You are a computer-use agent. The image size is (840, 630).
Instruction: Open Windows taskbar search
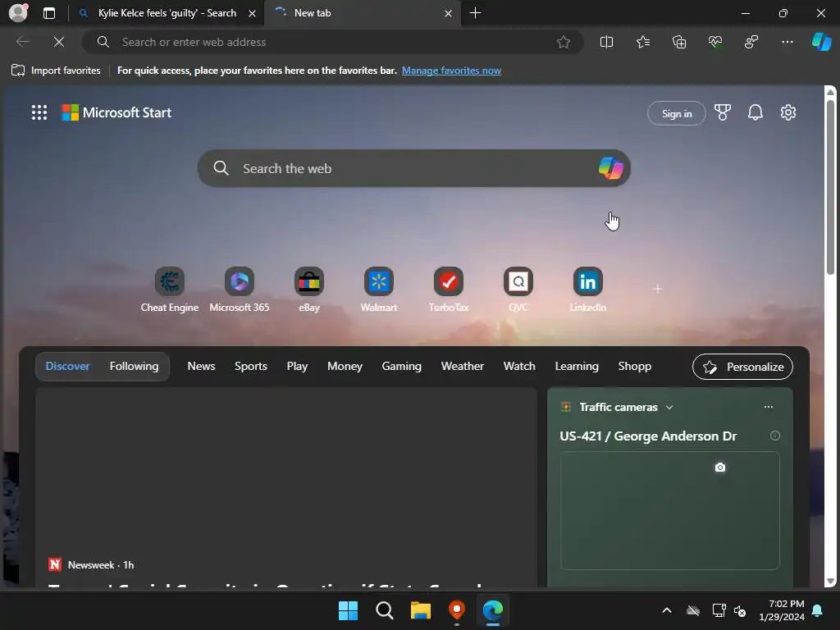click(384, 610)
